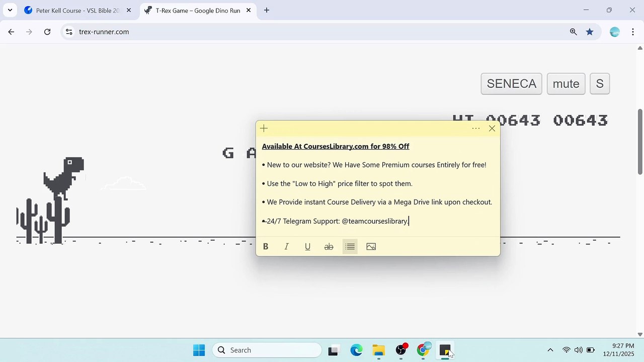Click the S button beside mute
Image resolution: width=644 pixels, height=362 pixels.
600,83
